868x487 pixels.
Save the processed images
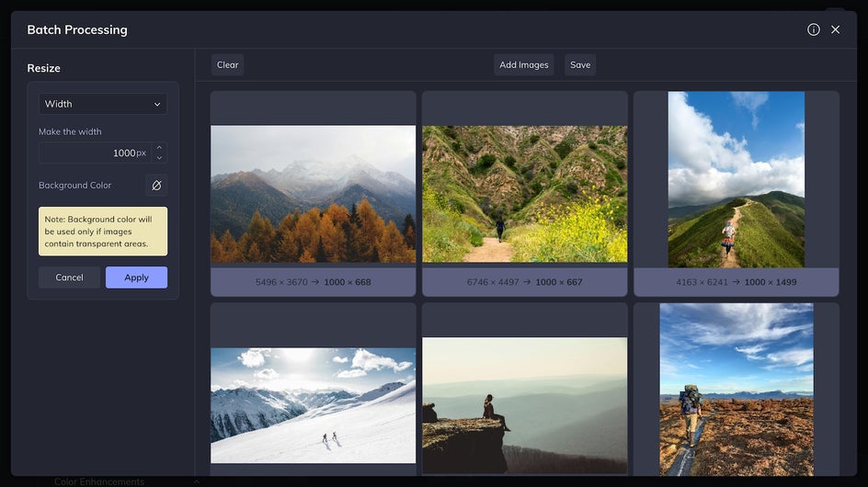click(580, 64)
